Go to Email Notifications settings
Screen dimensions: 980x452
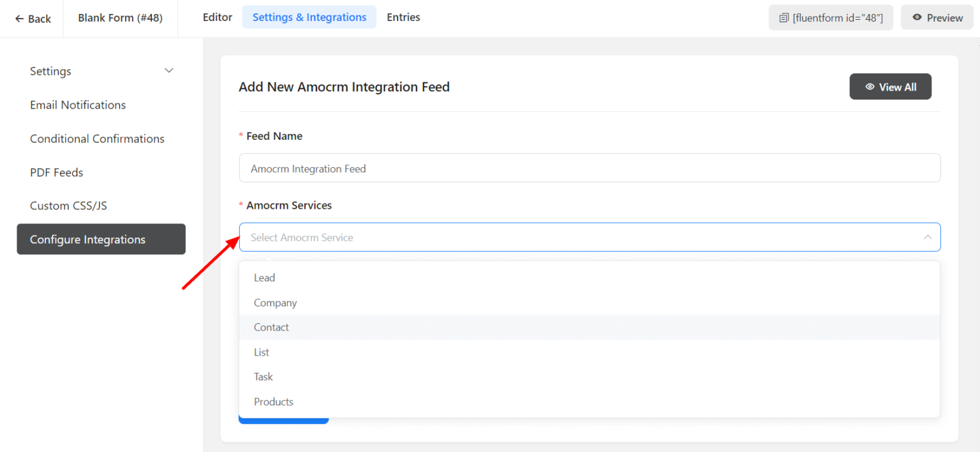click(77, 105)
